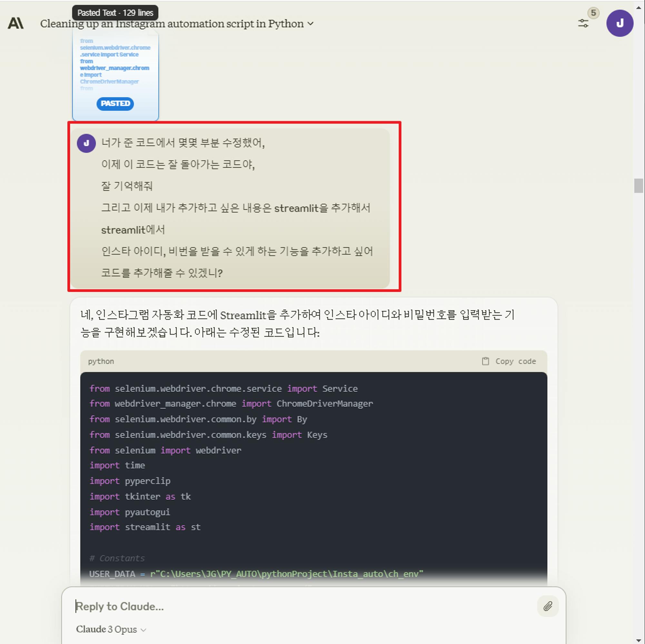The image size is (645, 644).
Task: Click the conversation title 'Cleaning up an Instagram automation script'
Action: (x=172, y=24)
